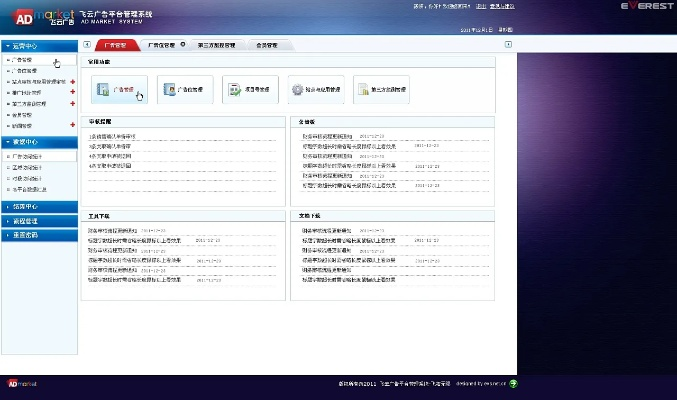The image size is (677, 400).
Task: Click the tab bar left scroll arrow
Action: pos(87,45)
